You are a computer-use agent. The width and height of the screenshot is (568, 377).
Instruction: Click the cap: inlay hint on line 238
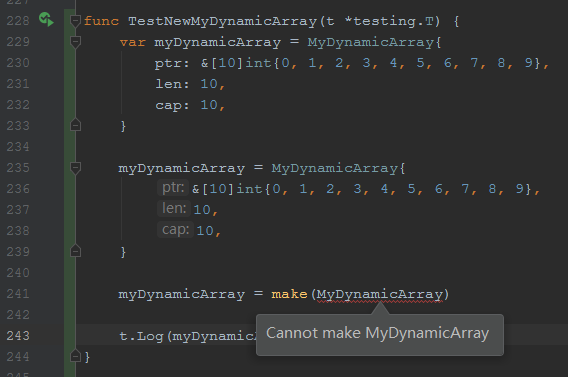pyautogui.click(x=175, y=230)
